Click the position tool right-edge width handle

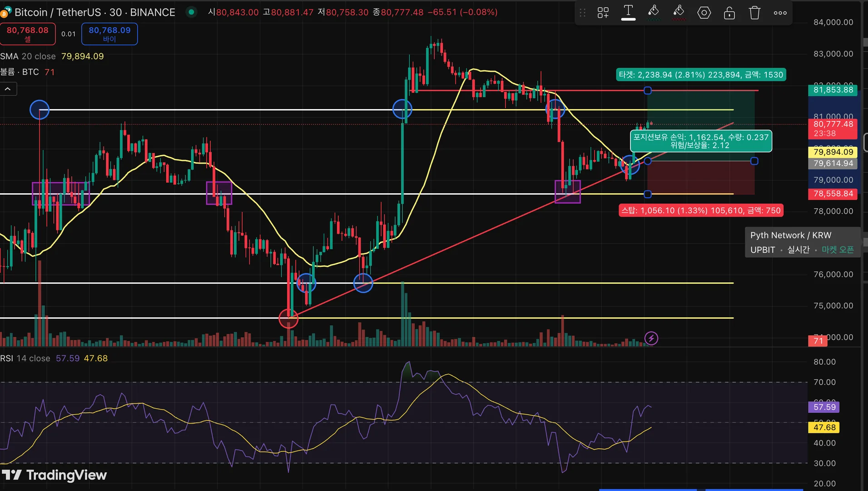click(754, 161)
